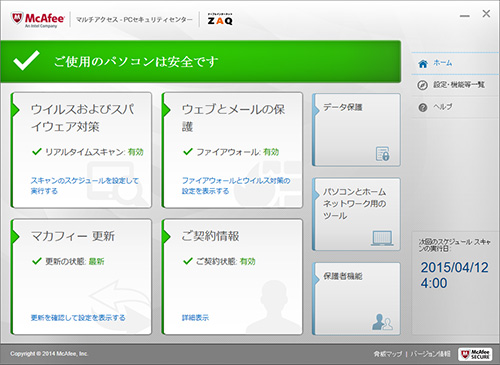This screenshot has height=365, width=500.
Task: Open the 脅威マップ footer link
Action: click(388, 354)
